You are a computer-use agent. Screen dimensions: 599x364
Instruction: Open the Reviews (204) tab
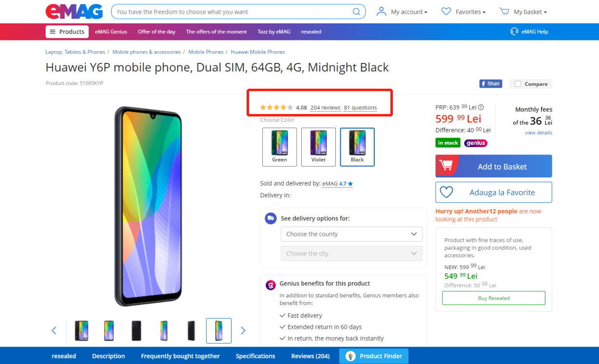[x=310, y=356]
